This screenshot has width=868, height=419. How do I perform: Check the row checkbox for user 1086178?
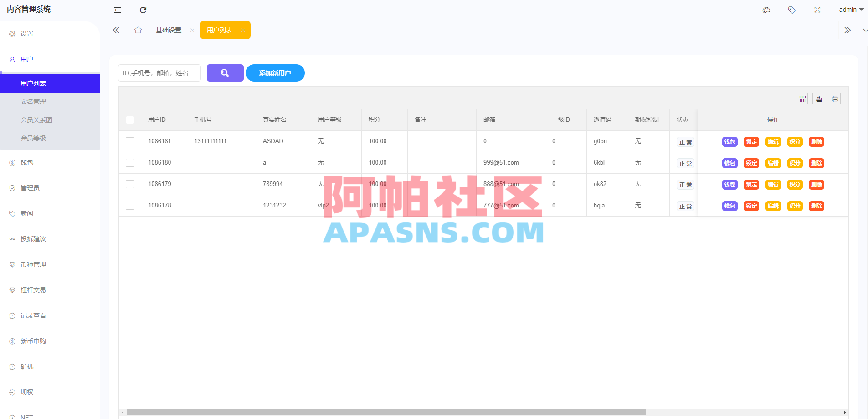130,206
